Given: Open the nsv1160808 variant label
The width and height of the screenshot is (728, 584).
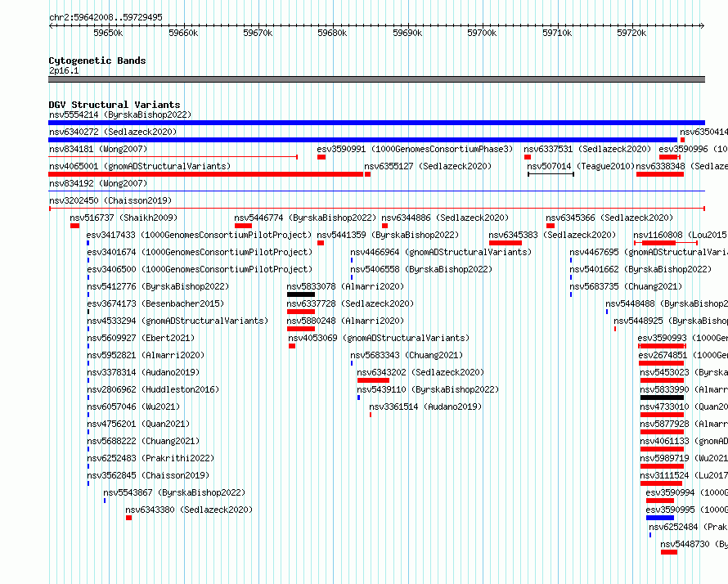Looking at the screenshot, I should click(x=681, y=235).
